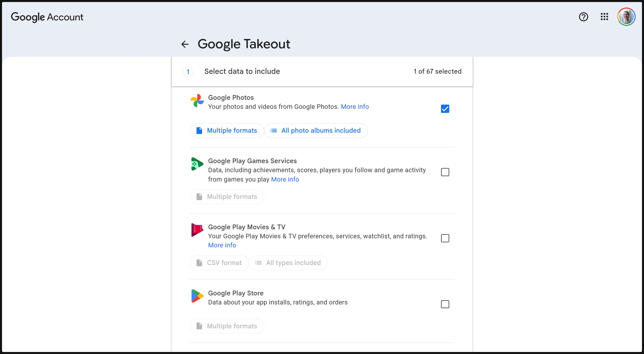
Task: Open Multiple formats for Play Games Services
Action: point(227,197)
